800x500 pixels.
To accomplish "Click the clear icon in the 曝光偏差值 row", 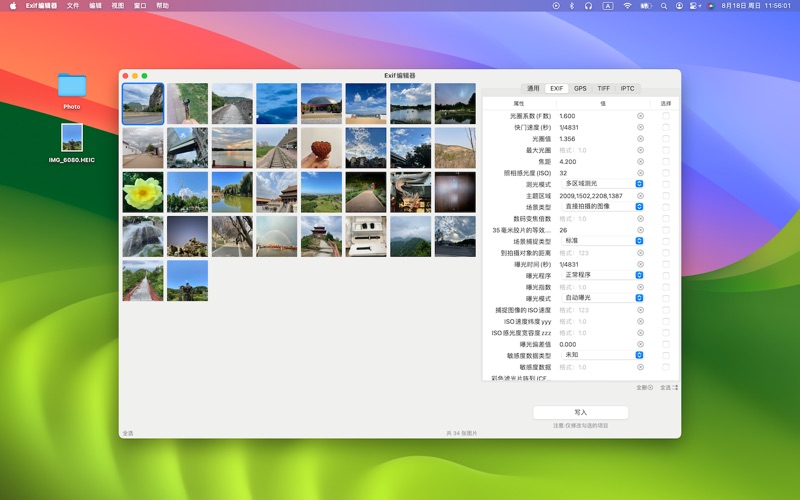I will (640, 344).
